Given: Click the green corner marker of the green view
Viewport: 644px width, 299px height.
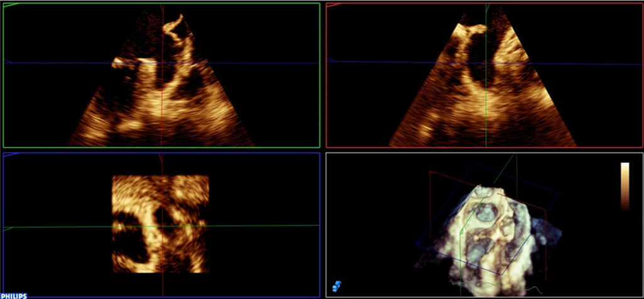Looking at the screenshot, I should [11, 5].
